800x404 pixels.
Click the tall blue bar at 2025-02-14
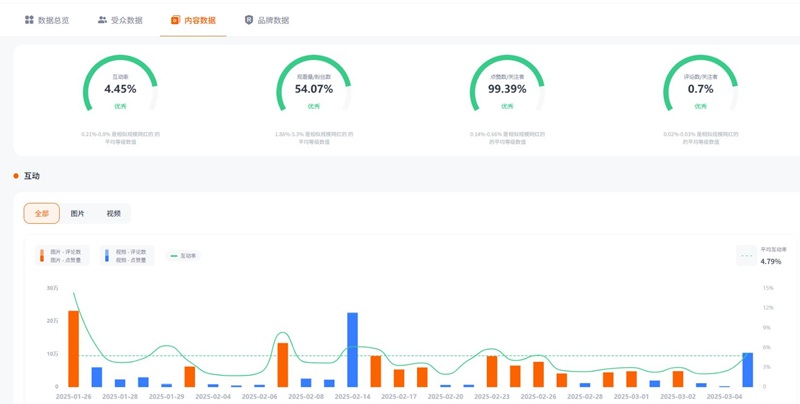(x=352, y=350)
